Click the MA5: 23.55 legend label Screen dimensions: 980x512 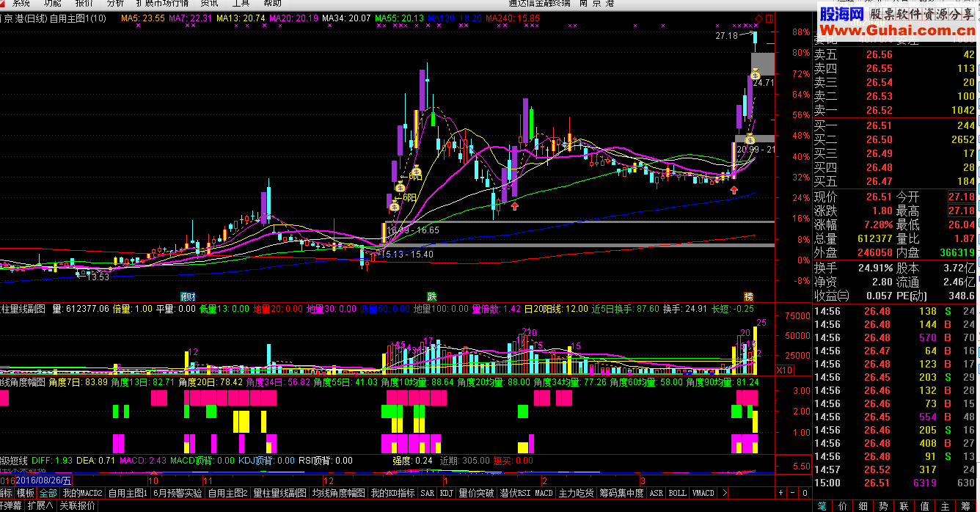pos(143,18)
